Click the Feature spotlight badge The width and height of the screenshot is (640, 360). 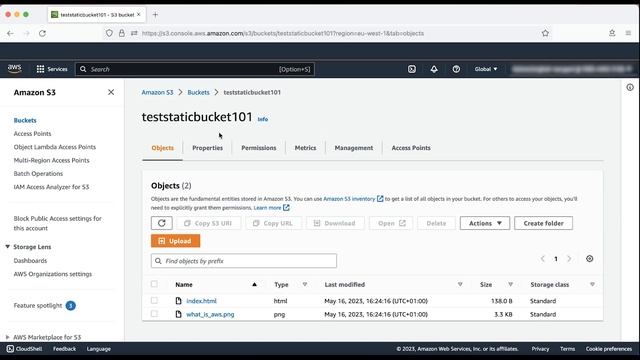point(71,306)
